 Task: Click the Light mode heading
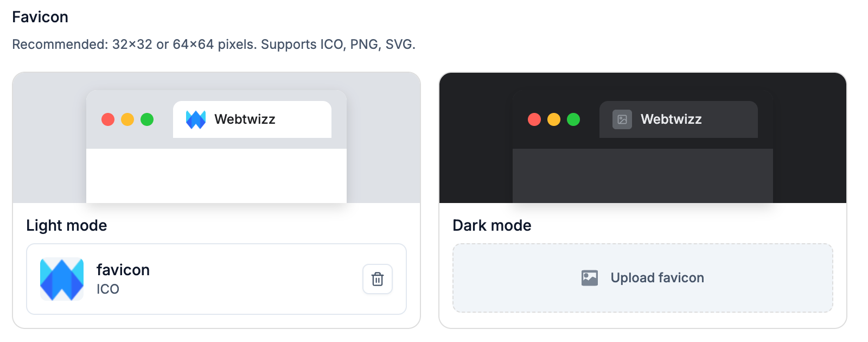[x=67, y=225]
